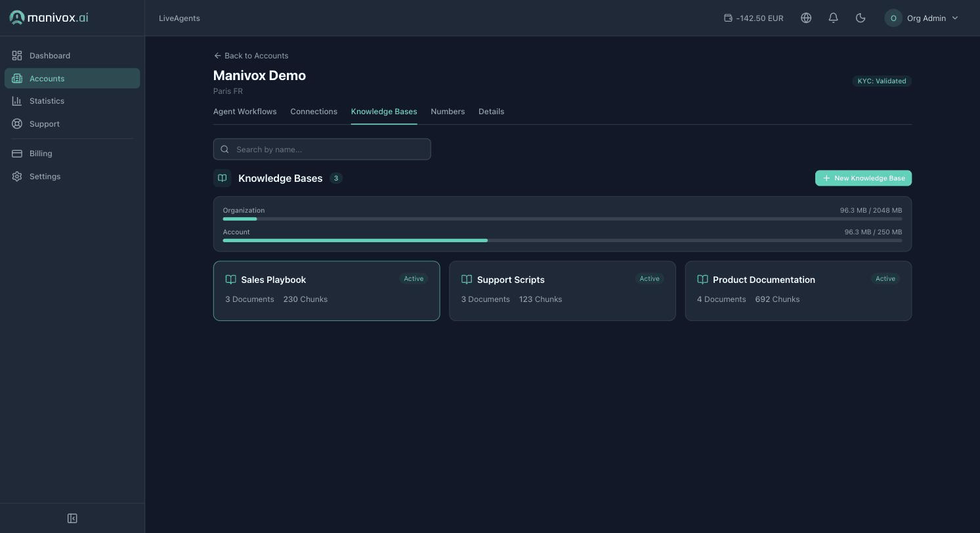Click the Knowledge Bases book icon heading

223,178
